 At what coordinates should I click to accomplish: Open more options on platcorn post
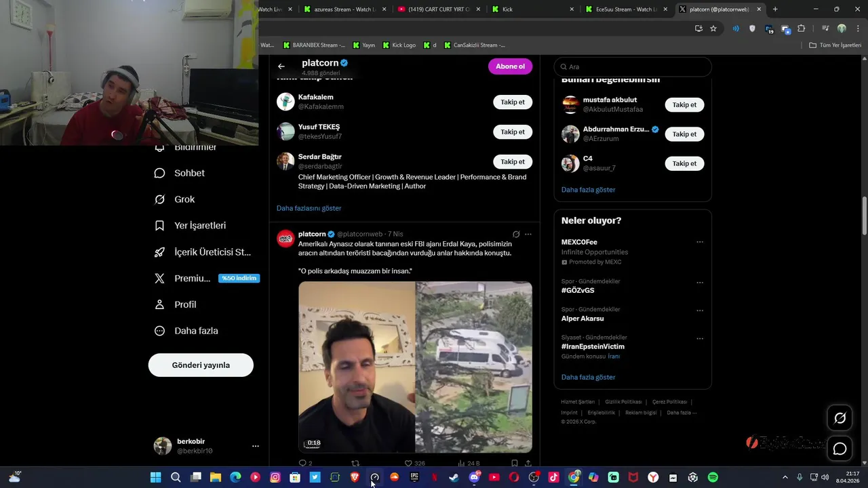pyautogui.click(x=528, y=234)
